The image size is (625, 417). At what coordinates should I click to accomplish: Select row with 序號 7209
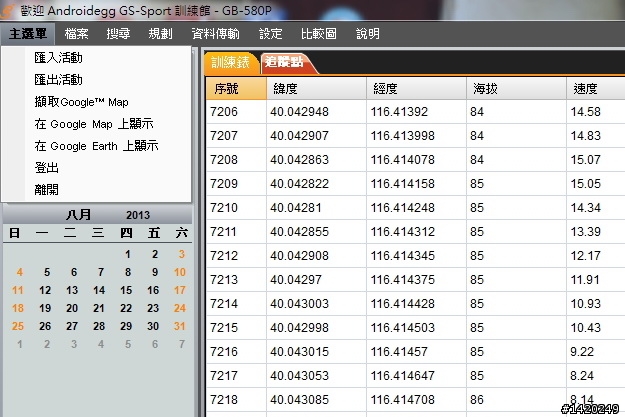click(x=415, y=183)
